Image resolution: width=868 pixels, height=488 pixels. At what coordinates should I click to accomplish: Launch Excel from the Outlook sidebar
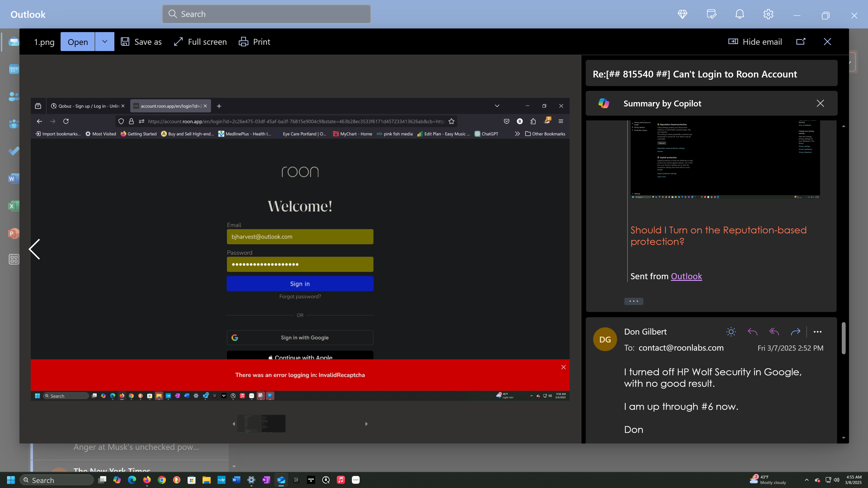[14, 206]
